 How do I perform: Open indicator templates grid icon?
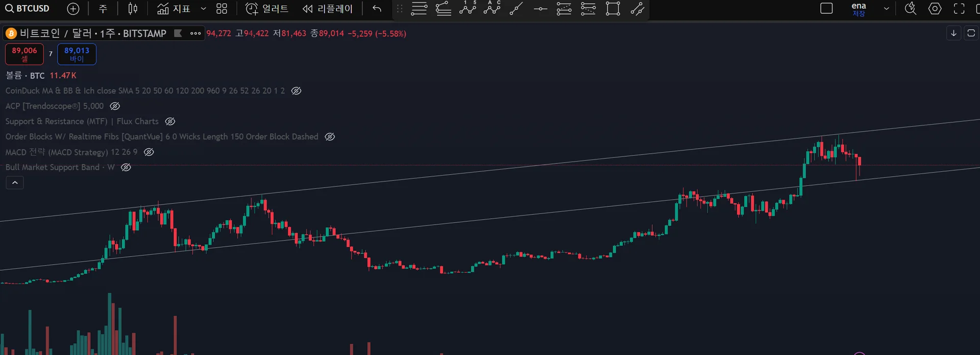222,9
